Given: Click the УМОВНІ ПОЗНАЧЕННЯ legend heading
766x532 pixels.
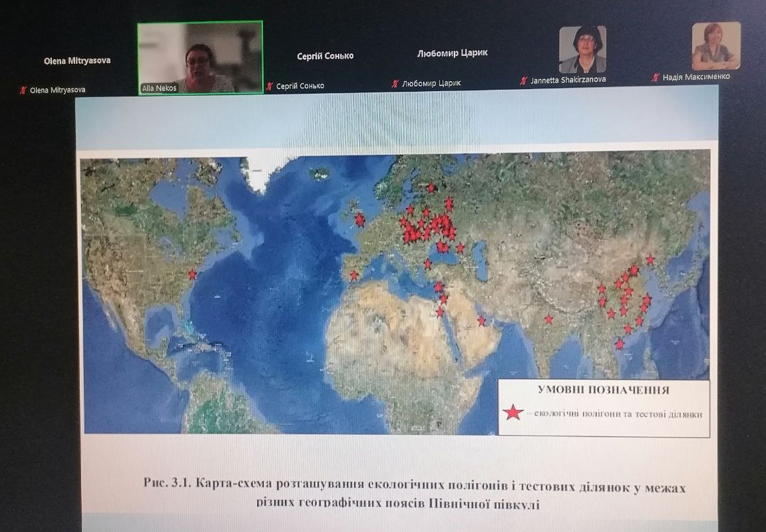Looking at the screenshot, I should pos(604,390).
